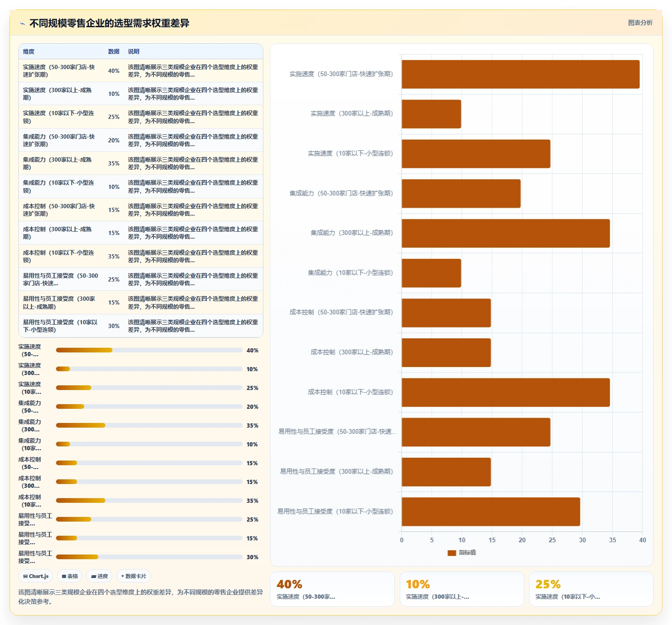Select the 进度 tag chip
Image resolution: width=672 pixels, height=625 pixels.
99,576
